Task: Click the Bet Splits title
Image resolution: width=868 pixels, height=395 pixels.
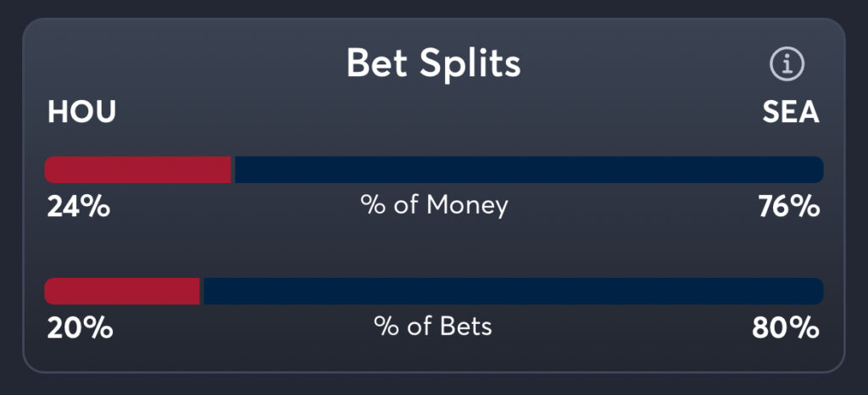Action: pos(433,64)
